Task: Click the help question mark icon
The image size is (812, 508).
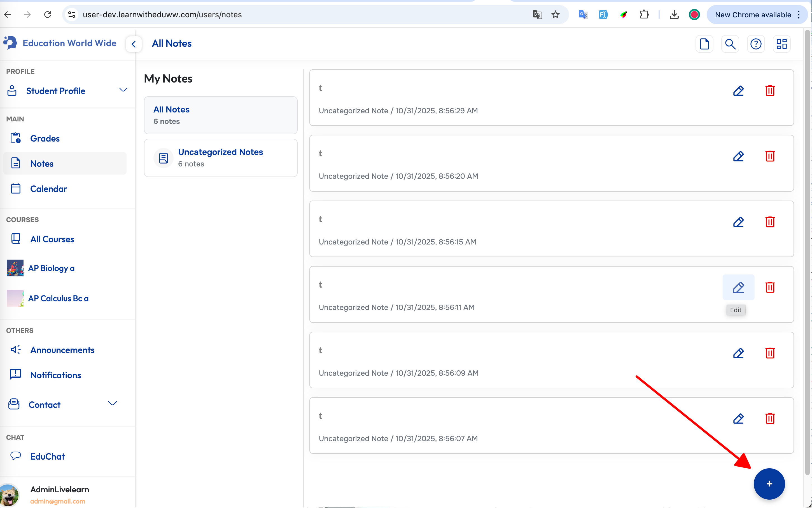Action: (x=755, y=44)
